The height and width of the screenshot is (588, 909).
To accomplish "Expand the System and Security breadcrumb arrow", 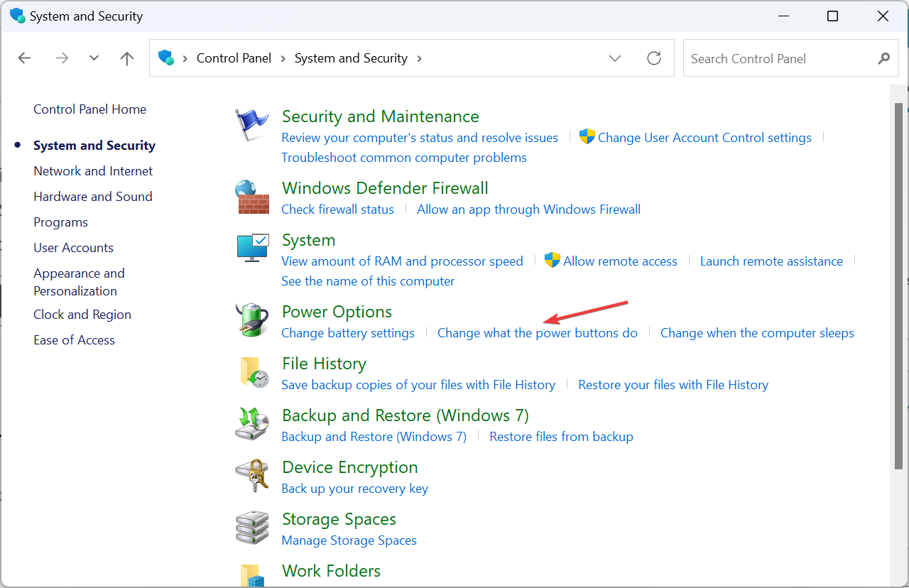I will click(420, 58).
